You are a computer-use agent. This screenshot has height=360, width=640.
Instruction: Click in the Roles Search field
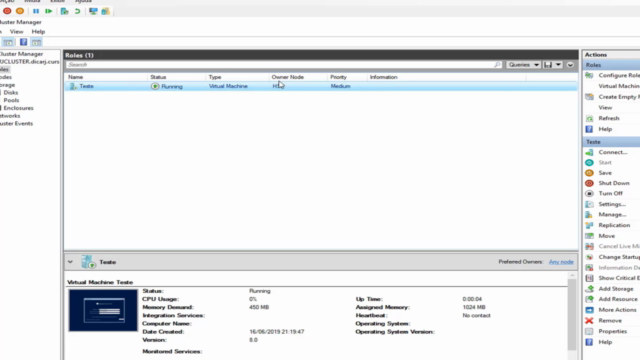click(283, 65)
